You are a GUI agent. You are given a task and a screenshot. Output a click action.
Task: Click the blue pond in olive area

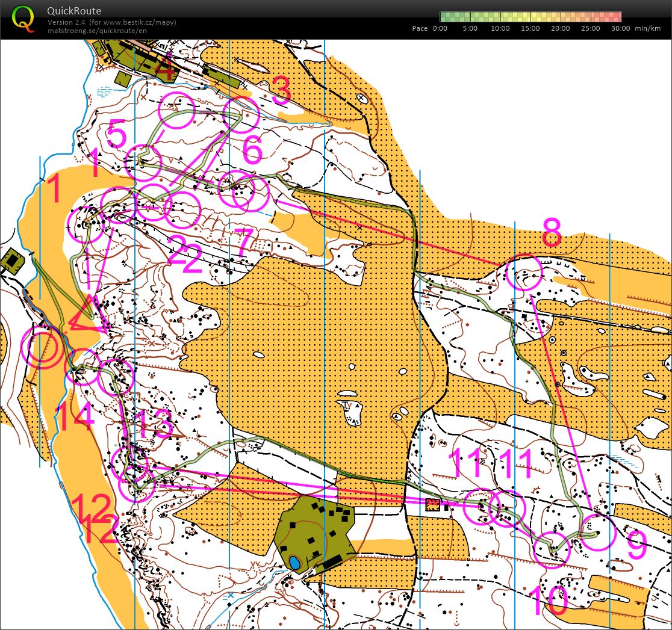pyautogui.click(x=294, y=563)
